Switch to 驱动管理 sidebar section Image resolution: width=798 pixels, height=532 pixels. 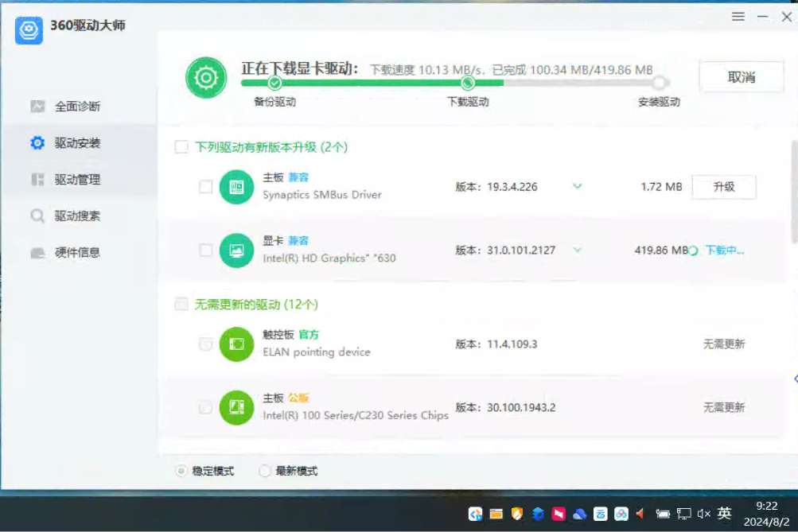(x=77, y=180)
